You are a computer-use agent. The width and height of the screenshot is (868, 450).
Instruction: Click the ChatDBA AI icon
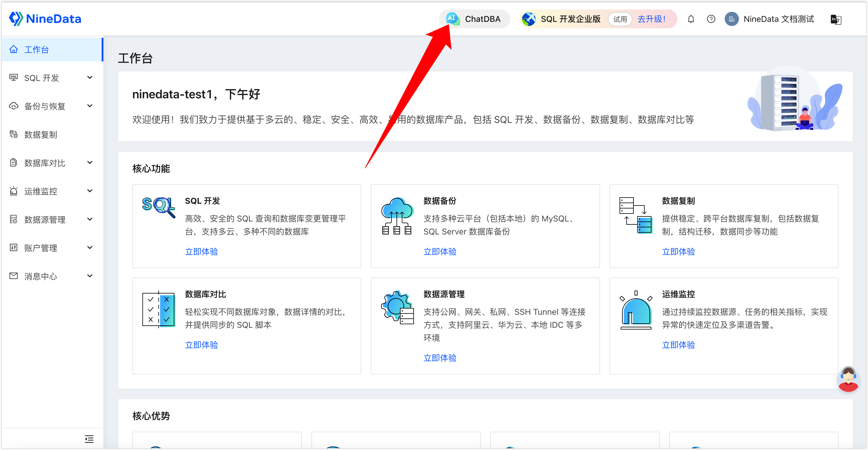coord(453,19)
